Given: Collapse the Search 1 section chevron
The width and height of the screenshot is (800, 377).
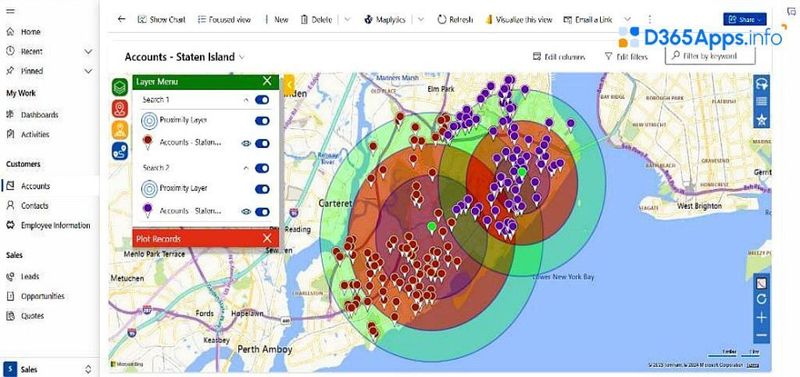Looking at the screenshot, I should click(246, 100).
